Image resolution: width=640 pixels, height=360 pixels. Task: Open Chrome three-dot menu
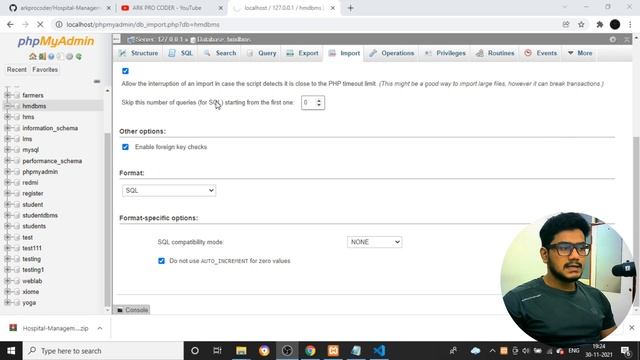pyautogui.click(x=630, y=24)
